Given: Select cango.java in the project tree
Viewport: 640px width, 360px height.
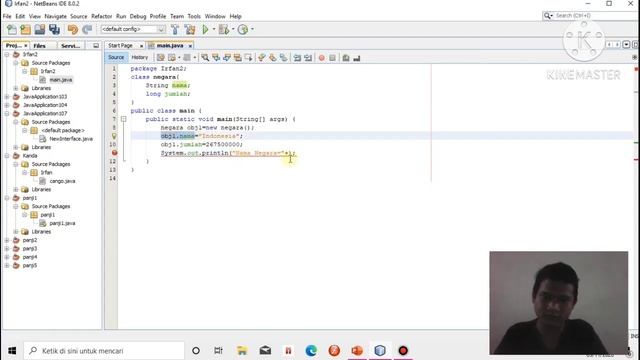Looking at the screenshot, I should click(x=62, y=181).
